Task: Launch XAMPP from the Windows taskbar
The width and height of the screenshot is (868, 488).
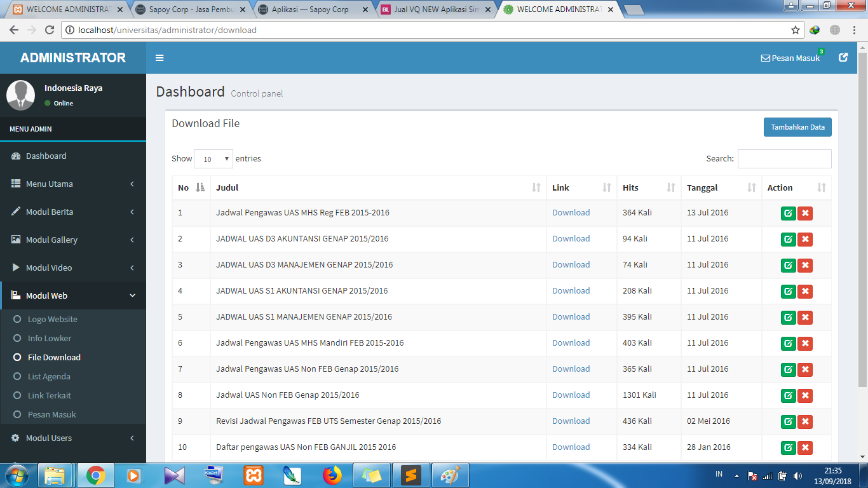Action: (x=254, y=475)
